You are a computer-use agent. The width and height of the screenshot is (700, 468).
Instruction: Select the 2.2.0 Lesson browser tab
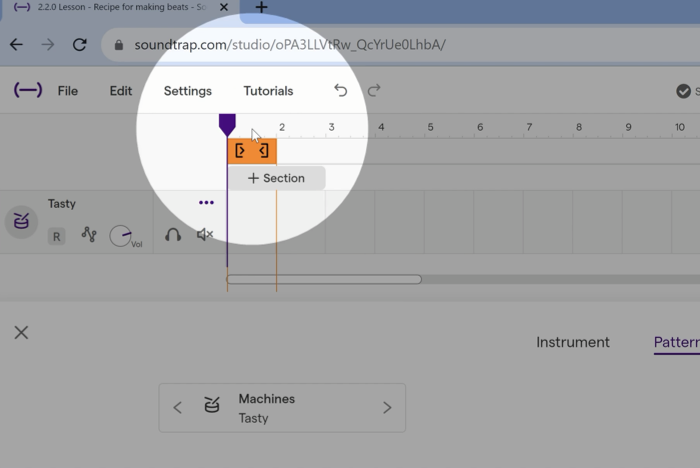coord(121,7)
